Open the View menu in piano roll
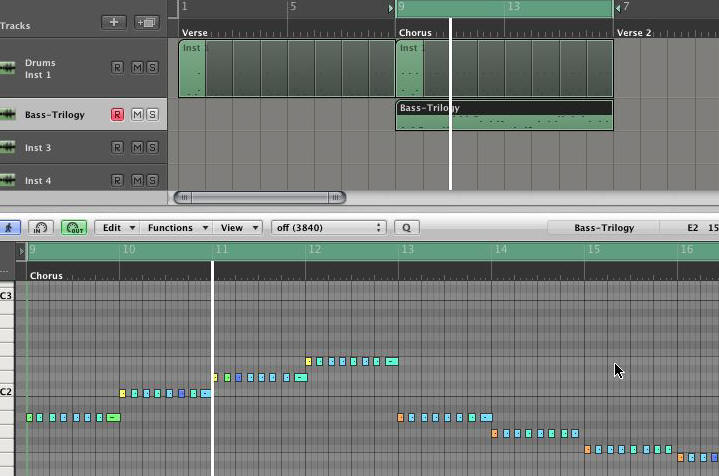 (238, 227)
